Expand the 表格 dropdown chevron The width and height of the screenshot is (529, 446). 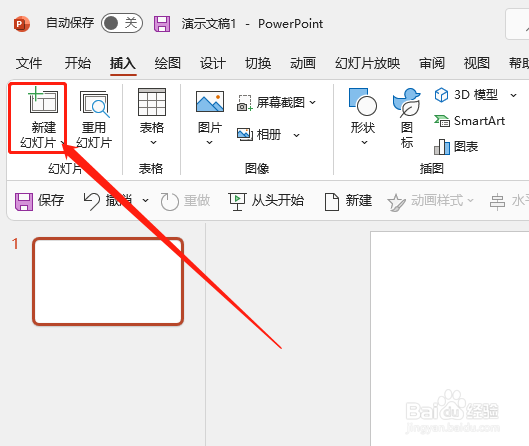[153, 143]
